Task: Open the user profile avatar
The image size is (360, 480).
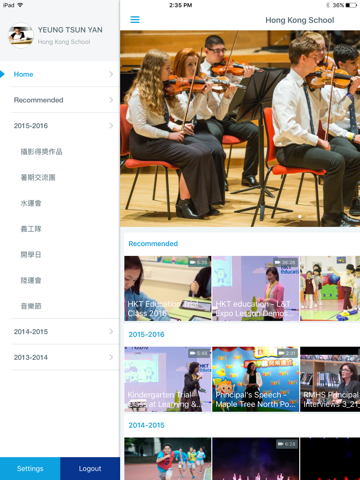Action: tap(21, 35)
